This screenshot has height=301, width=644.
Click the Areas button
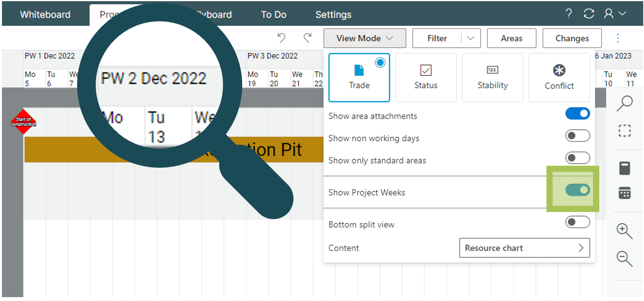[511, 38]
